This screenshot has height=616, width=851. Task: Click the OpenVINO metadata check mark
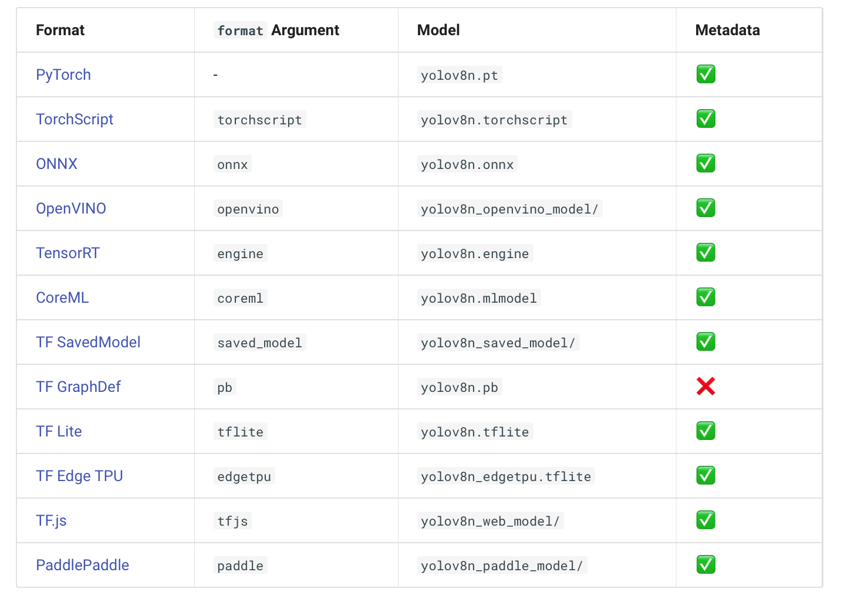pos(705,208)
